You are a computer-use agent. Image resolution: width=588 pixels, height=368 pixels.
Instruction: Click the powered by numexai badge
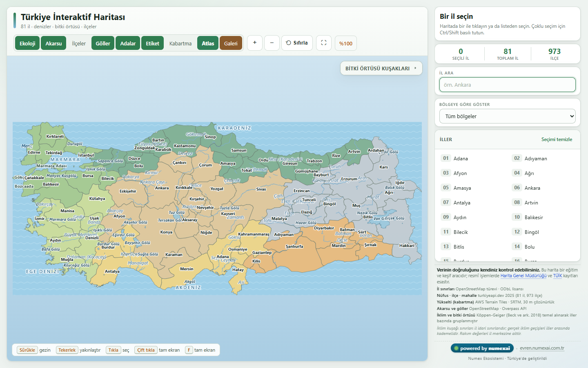point(482,348)
